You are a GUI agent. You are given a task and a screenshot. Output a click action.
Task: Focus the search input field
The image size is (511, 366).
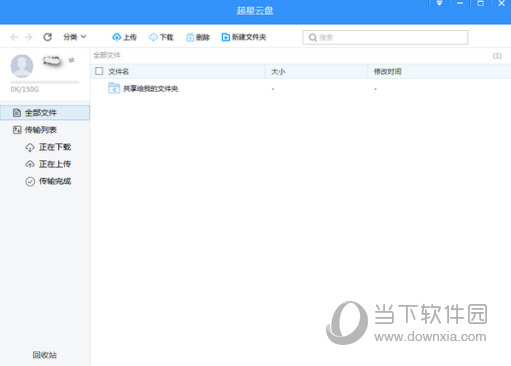pos(385,37)
